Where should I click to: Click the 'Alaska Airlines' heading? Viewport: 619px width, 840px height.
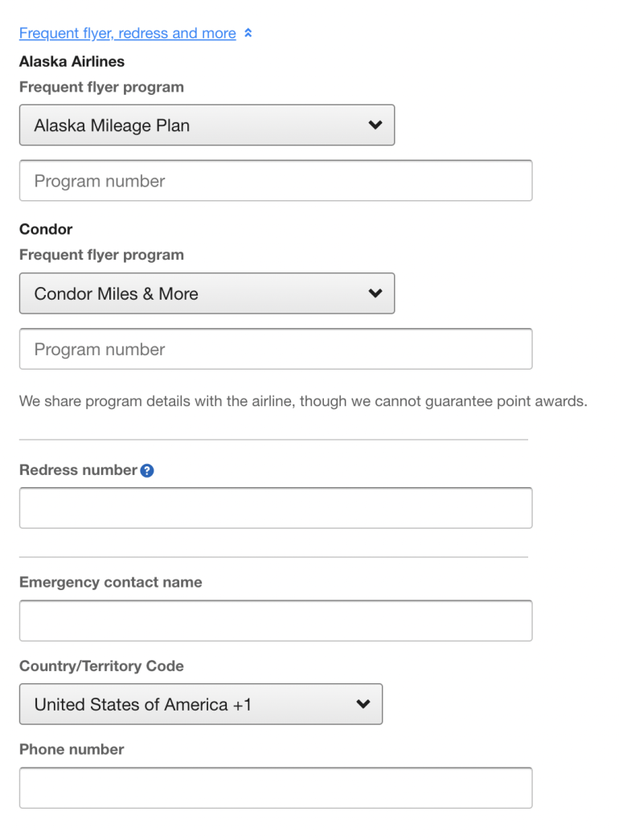point(72,61)
